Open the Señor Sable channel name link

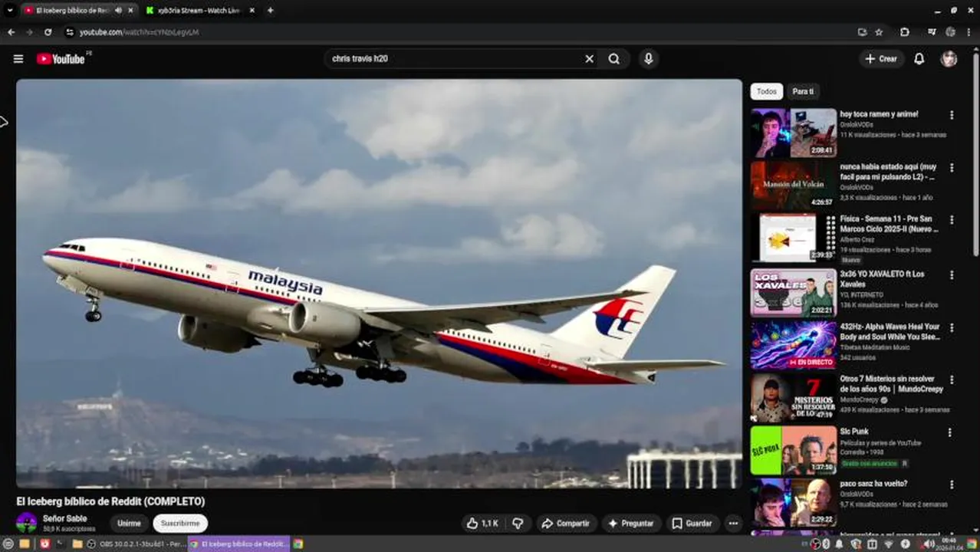[x=64, y=518]
